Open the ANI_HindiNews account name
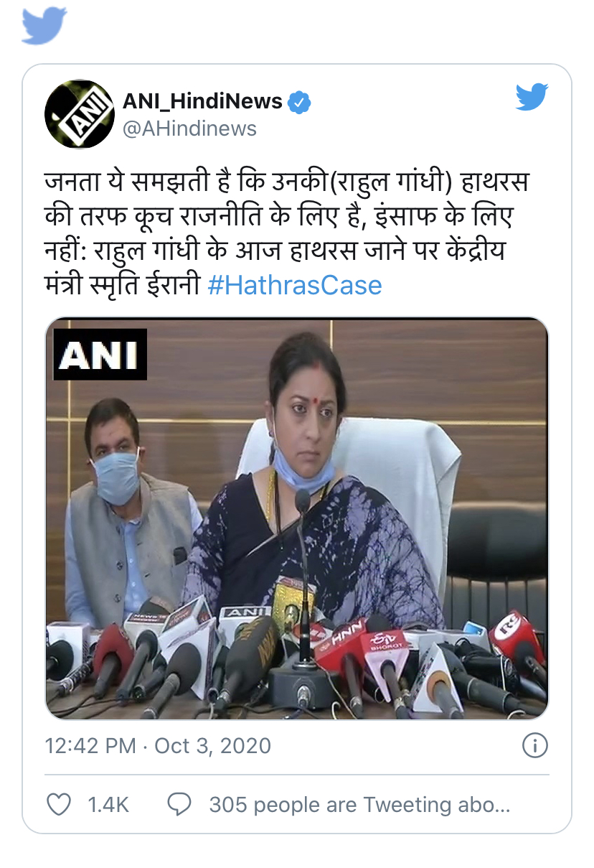The height and width of the screenshot is (868, 594). click(203, 102)
